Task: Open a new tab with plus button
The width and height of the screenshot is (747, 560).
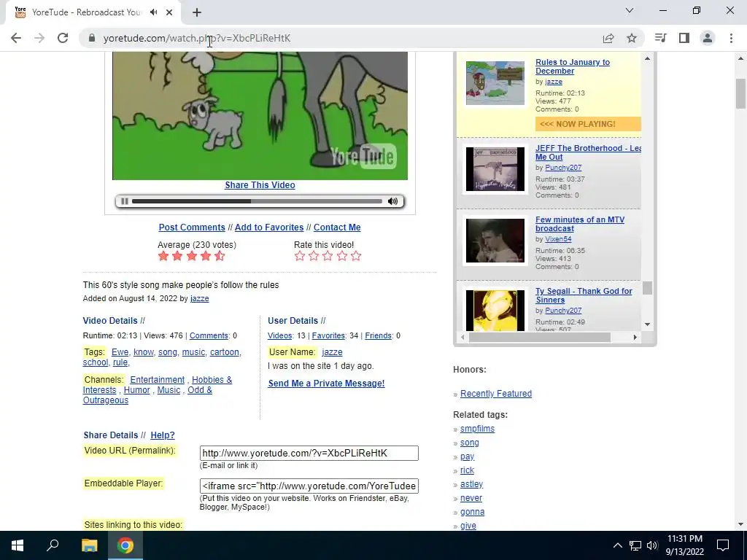Action: click(x=197, y=12)
